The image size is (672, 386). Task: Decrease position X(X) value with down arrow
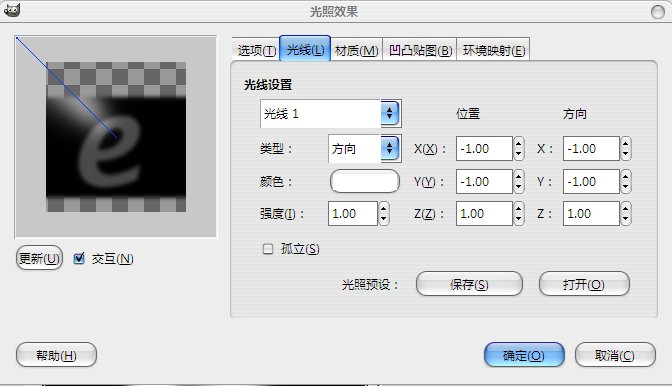pyautogui.click(x=519, y=154)
